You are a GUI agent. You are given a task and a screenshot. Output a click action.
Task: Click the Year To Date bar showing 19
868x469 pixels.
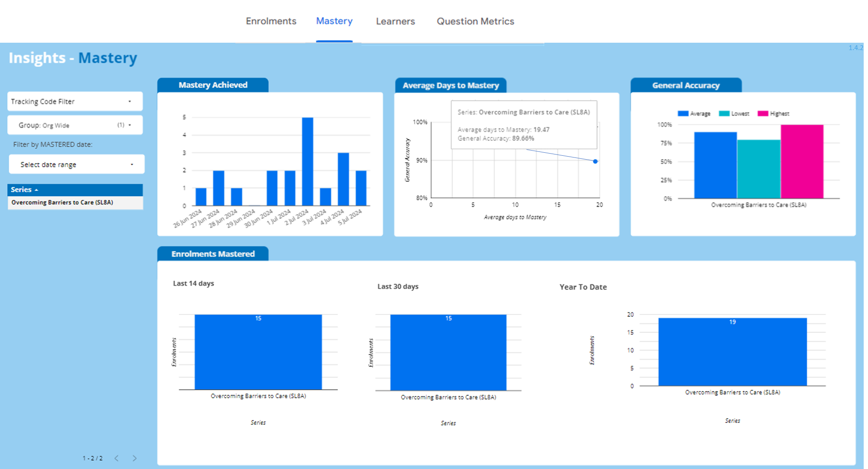tap(732, 352)
